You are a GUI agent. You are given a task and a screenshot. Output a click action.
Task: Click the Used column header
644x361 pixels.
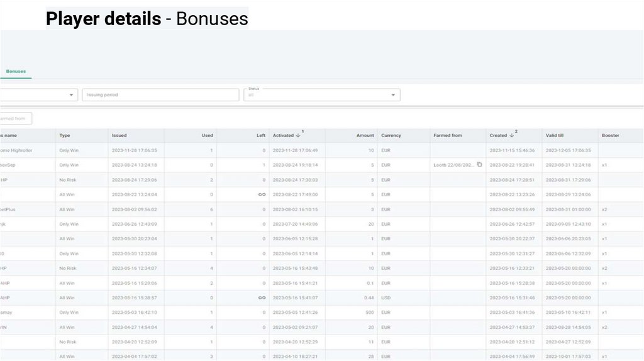(207, 135)
